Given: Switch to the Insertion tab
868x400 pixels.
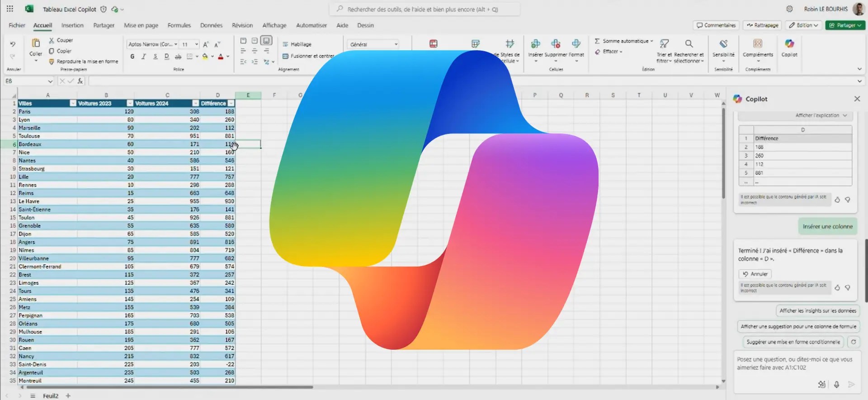Looking at the screenshot, I should tap(72, 25).
